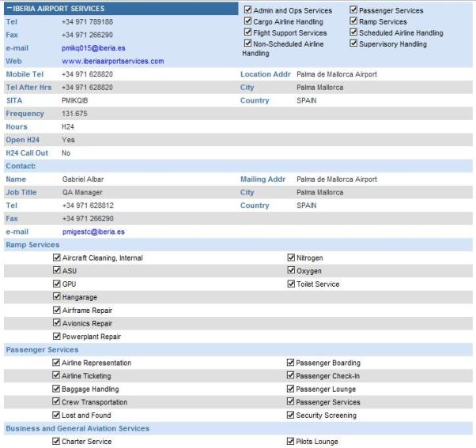476x448 pixels.
Task: Uncheck the ASU checkbox
Action: (x=56, y=270)
